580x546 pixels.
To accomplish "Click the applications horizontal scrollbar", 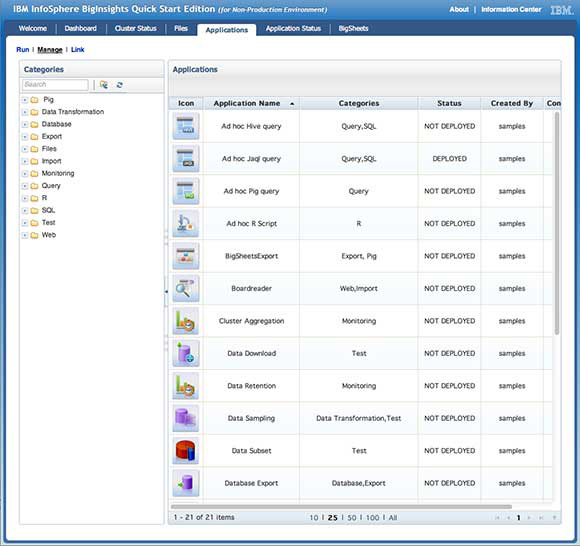I will (x=341, y=506).
